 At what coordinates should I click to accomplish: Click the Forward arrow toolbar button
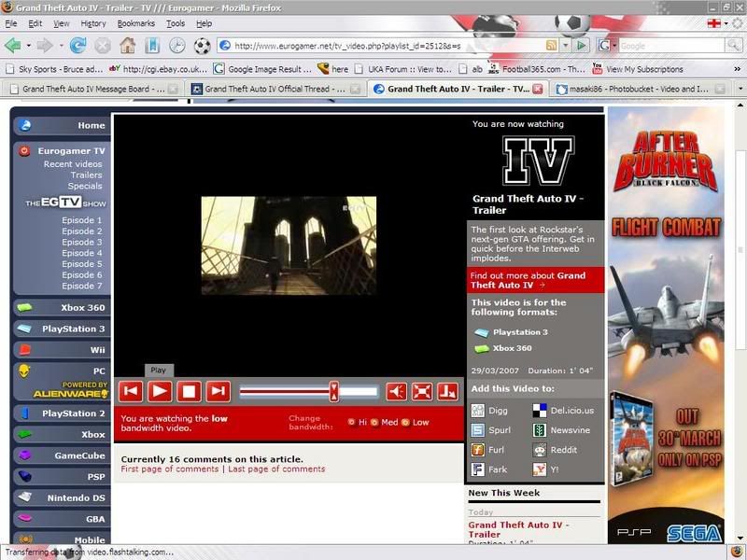45,46
